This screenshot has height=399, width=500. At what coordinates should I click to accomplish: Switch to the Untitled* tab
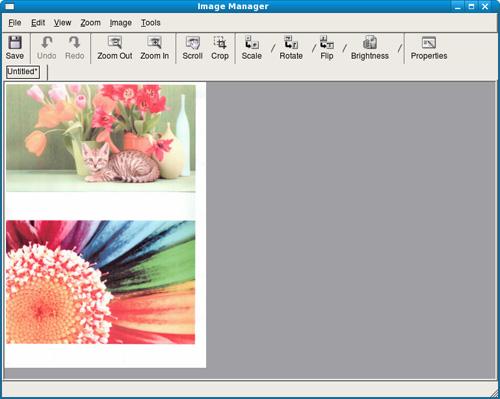tap(23, 72)
